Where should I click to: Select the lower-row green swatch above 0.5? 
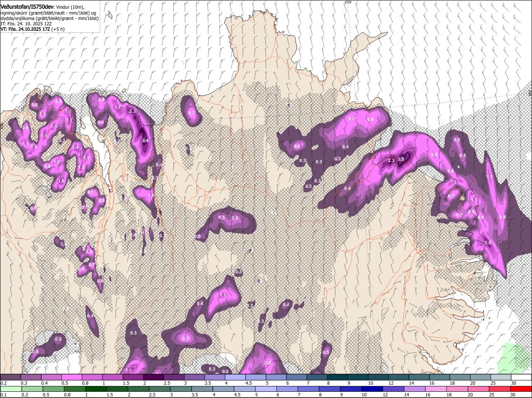point(53,388)
